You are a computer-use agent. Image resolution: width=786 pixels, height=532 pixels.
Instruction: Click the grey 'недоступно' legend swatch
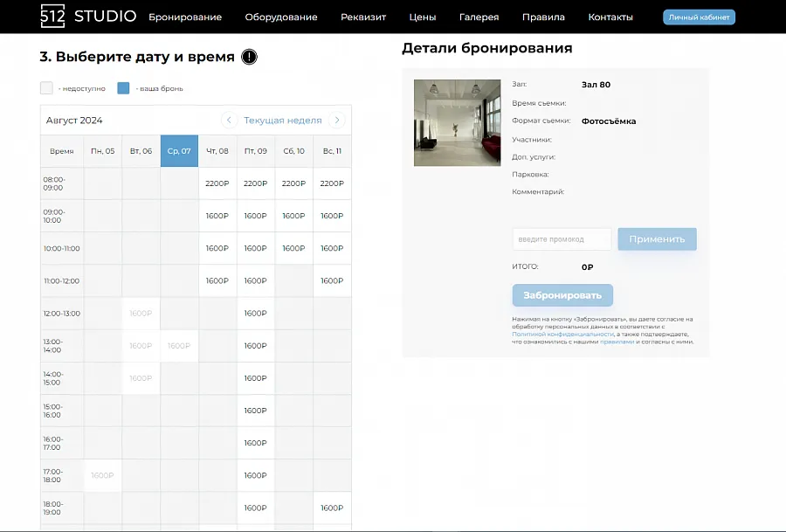point(46,88)
